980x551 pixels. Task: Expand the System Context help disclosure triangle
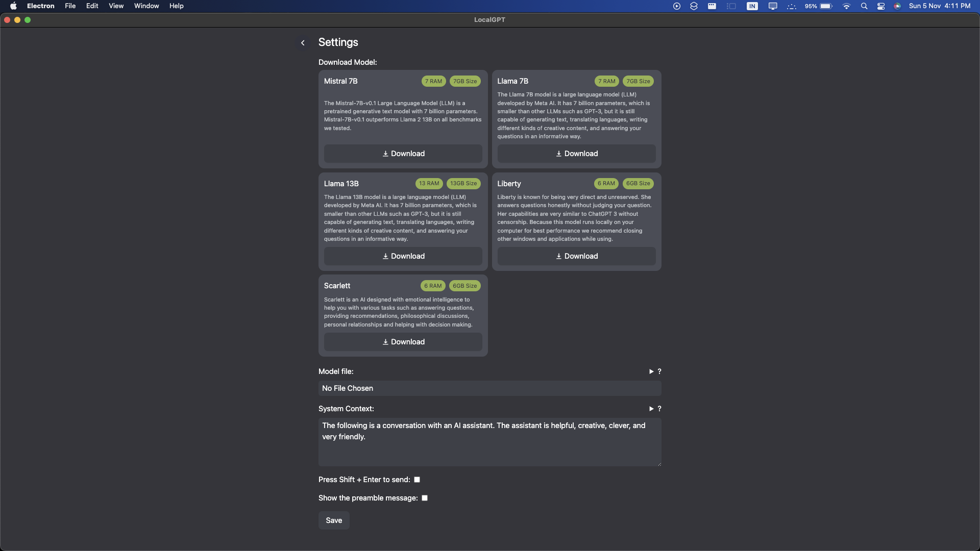[x=651, y=409]
